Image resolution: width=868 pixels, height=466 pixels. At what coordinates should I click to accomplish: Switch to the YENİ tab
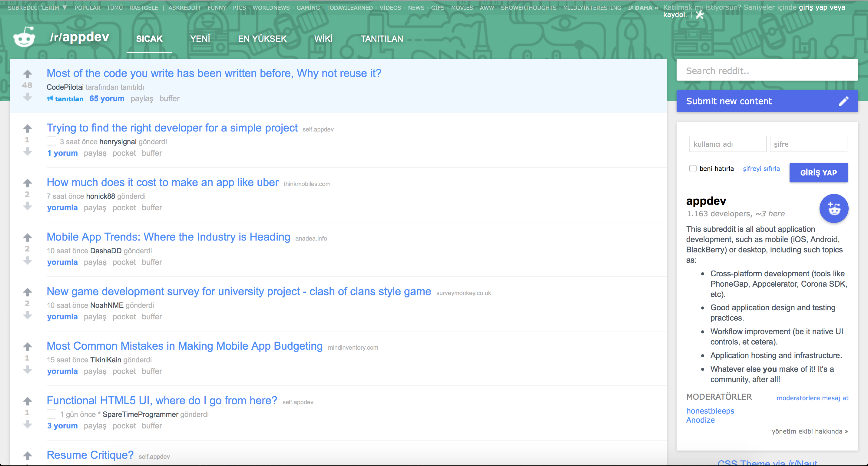[x=200, y=39]
